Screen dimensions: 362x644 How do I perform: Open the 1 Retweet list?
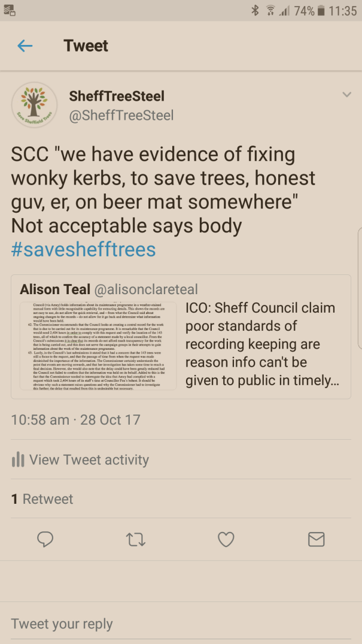tap(42, 499)
